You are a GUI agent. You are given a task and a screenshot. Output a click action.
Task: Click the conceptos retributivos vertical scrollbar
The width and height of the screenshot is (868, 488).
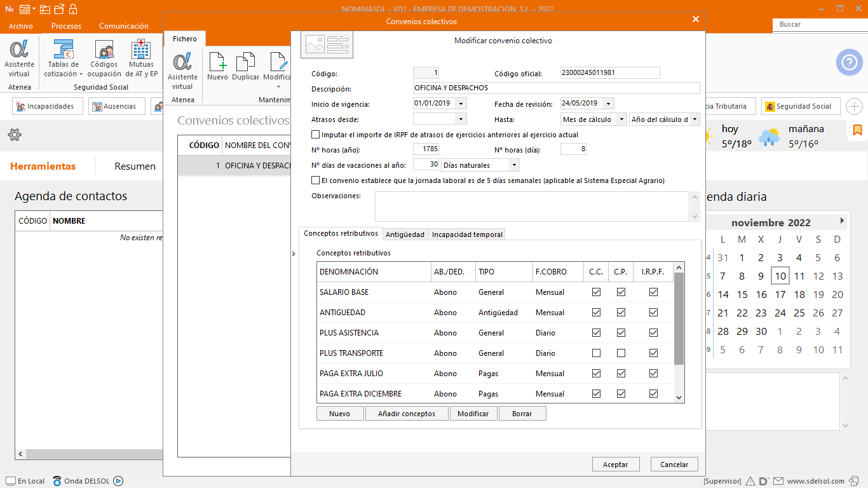[679, 318]
